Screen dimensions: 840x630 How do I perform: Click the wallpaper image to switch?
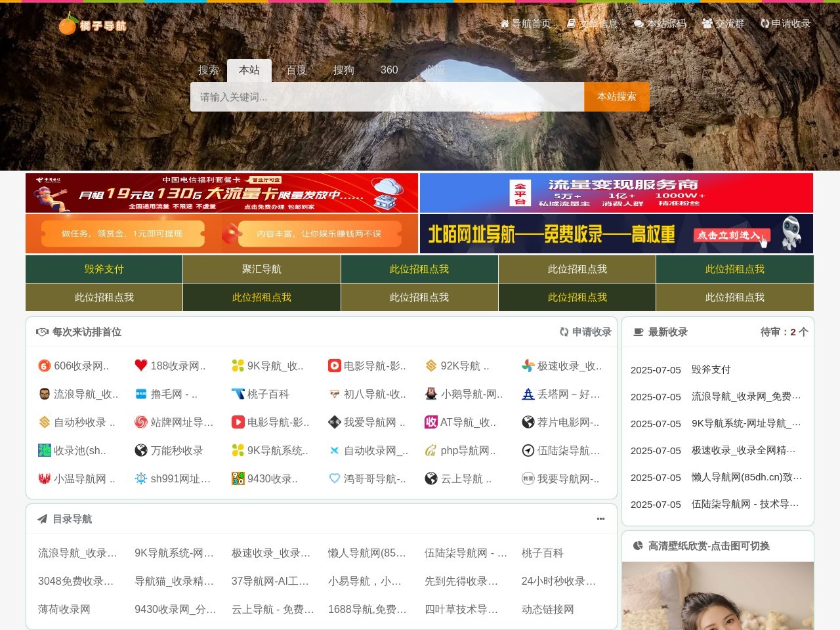coord(718,596)
